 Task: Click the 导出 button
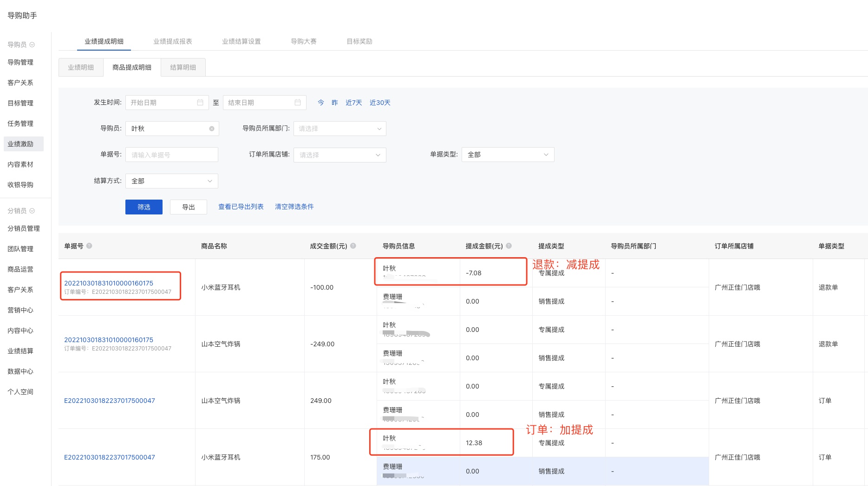point(188,207)
